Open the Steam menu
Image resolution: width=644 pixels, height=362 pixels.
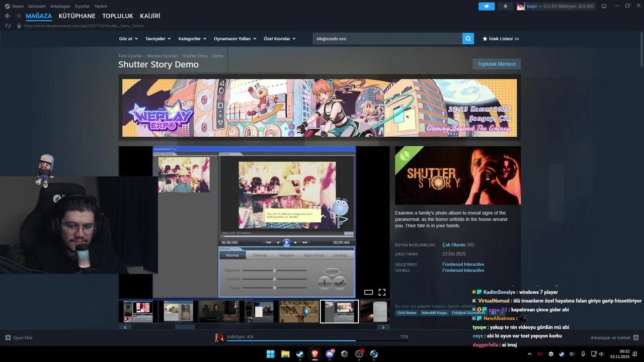pyautogui.click(x=14, y=6)
